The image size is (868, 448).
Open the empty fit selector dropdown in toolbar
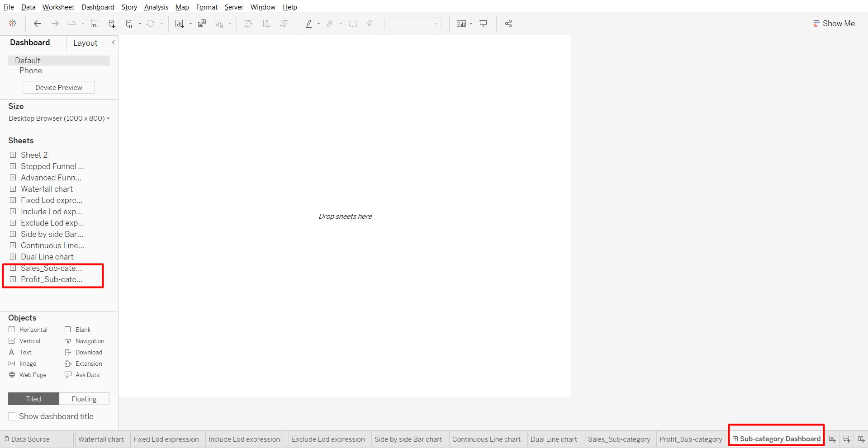[x=413, y=24]
